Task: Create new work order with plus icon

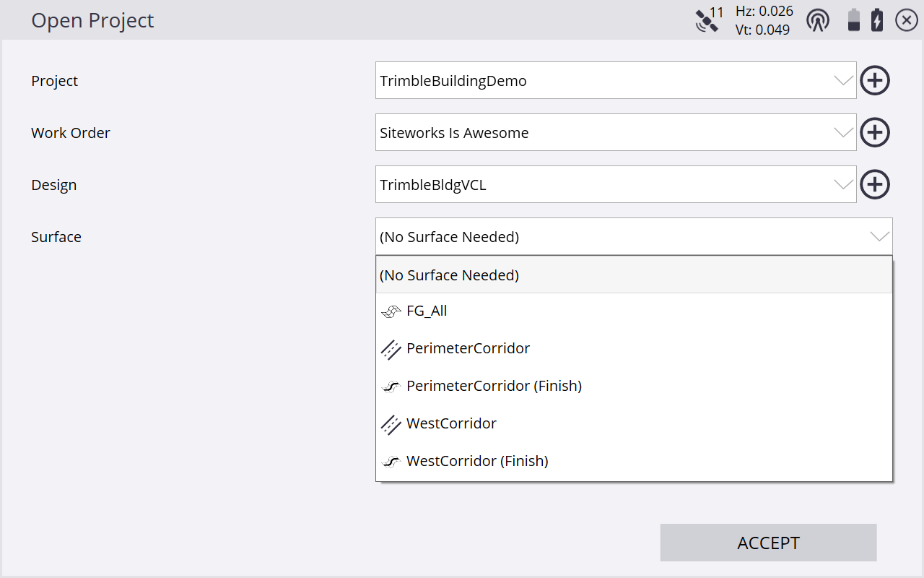Action: 875,132
